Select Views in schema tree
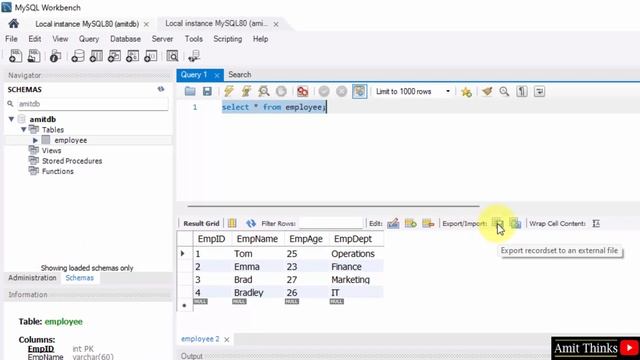Viewport: 640px width, 360px height. (x=51, y=151)
